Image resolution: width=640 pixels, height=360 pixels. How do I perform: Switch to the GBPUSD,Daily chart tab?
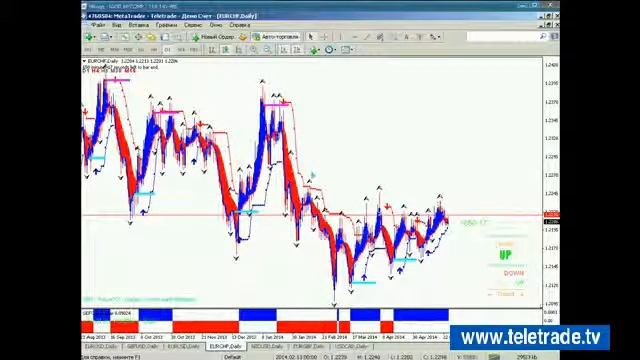(x=142, y=347)
